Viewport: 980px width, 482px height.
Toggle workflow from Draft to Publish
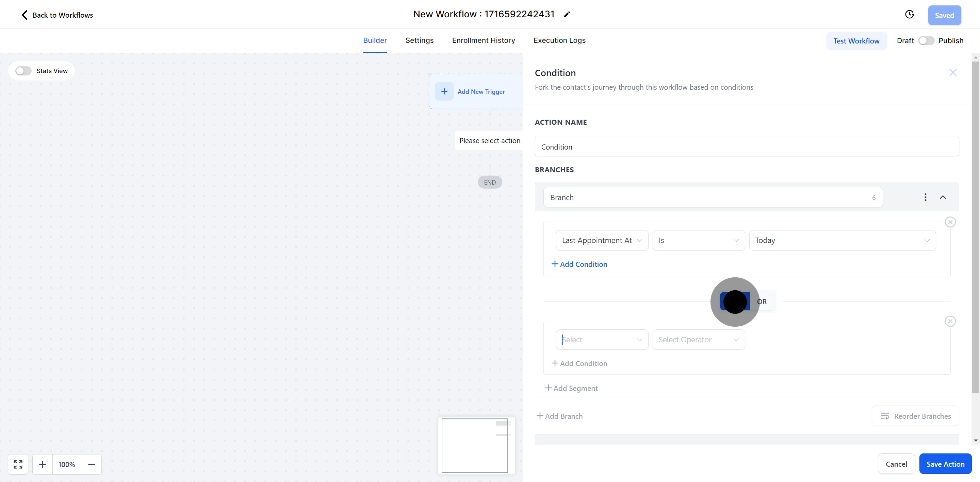[x=926, y=41]
